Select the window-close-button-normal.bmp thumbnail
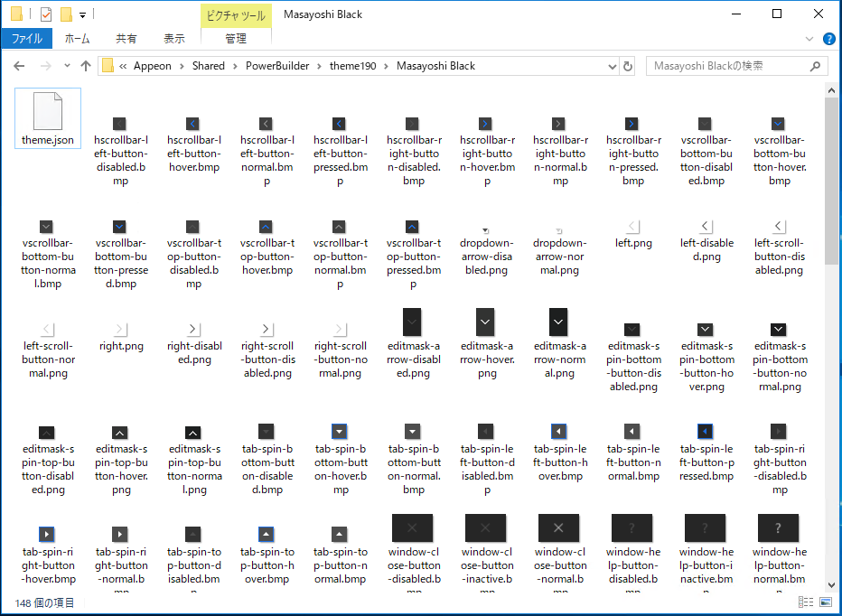The width and height of the screenshot is (842, 616). [558, 527]
